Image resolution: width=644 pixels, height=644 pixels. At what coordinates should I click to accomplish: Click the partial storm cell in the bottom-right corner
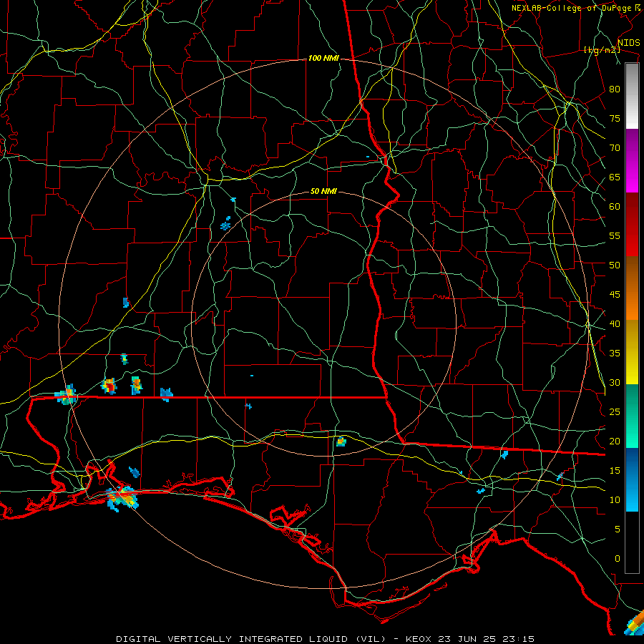pyautogui.click(x=634, y=624)
